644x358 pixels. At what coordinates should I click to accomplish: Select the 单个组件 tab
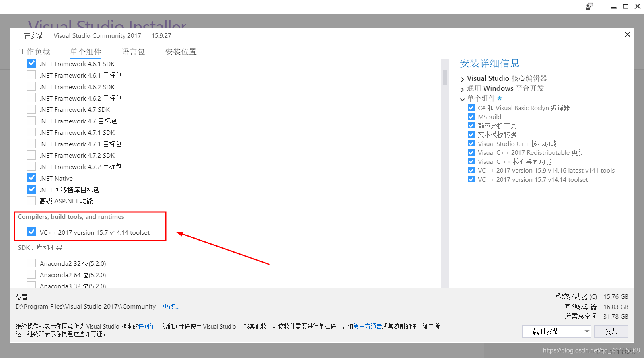(x=86, y=52)
